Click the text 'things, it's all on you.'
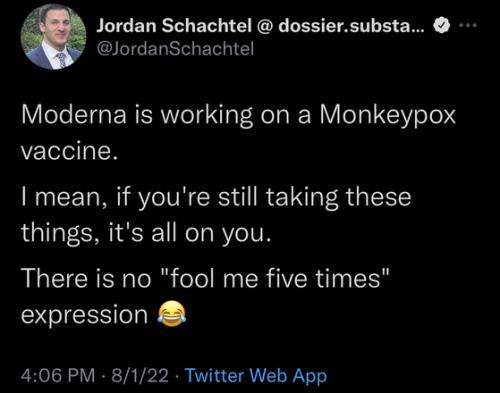The height and width of the screenshot is (393, 500). [145, 233]
